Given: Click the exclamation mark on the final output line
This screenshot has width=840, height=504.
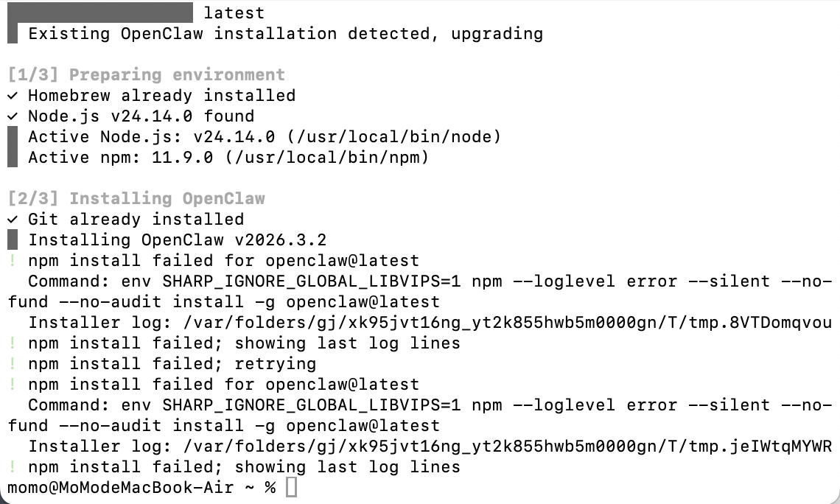Looking at the screenshot, I should pyautogui.click(x=13, y=467).
